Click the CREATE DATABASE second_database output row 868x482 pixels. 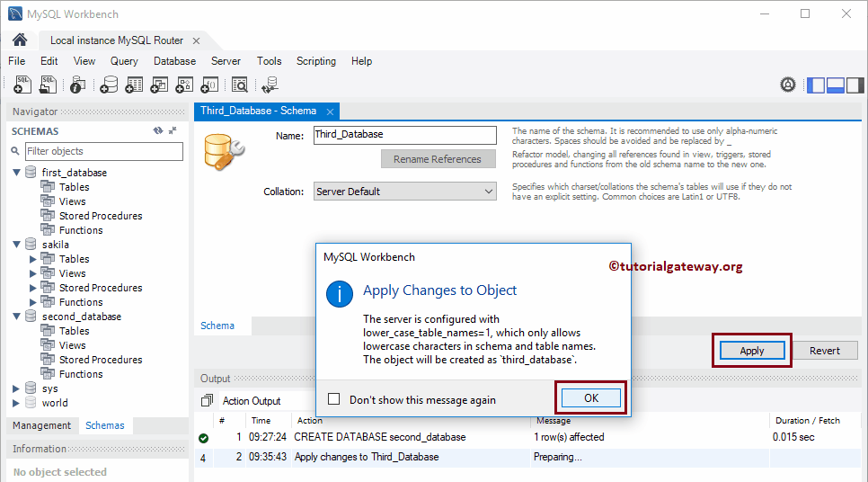[x=527, y=437]
